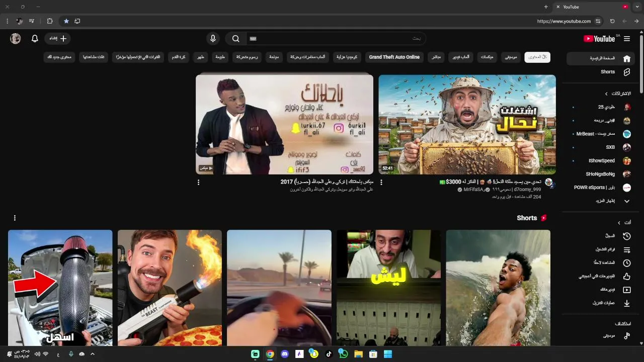The image size is (644, 362).
Task: Open the ليش streamer Short
Action: pos(388,288)
